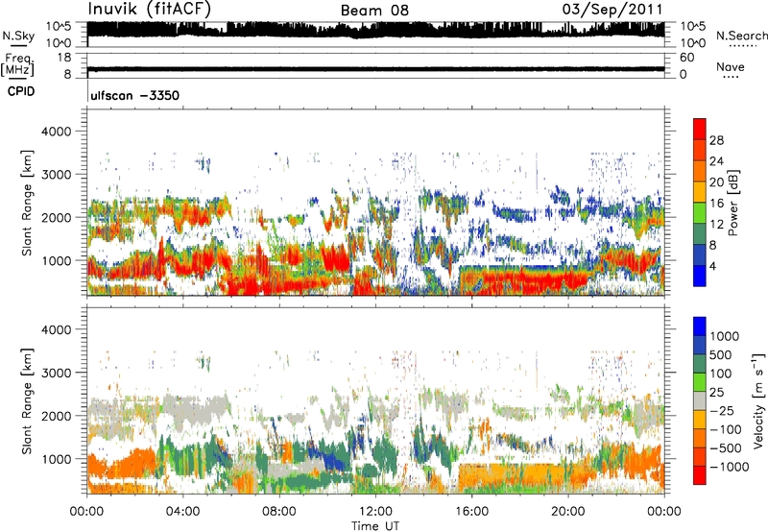Click inside the power range-time plot
This screenshot has height=532, width=768.
[375, 203]
